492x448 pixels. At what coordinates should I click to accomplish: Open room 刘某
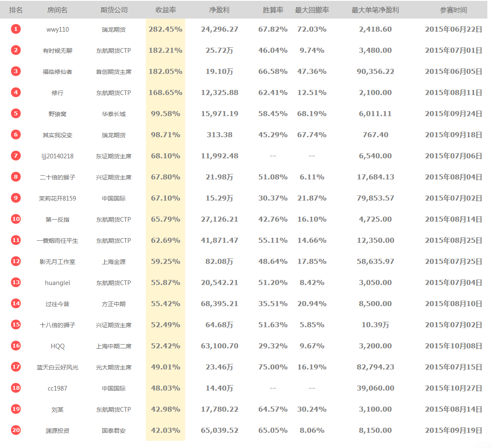[x=57, y=410]
